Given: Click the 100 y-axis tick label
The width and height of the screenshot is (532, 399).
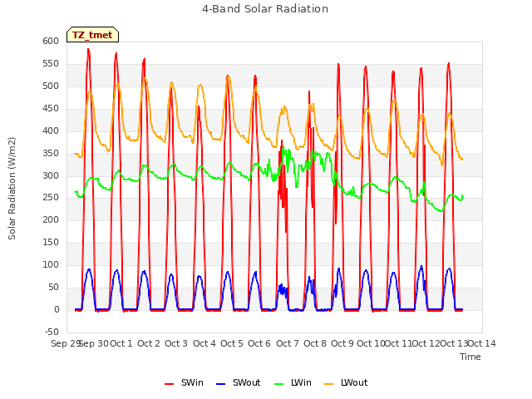Looking at the screenshot, I should (51, 264).
